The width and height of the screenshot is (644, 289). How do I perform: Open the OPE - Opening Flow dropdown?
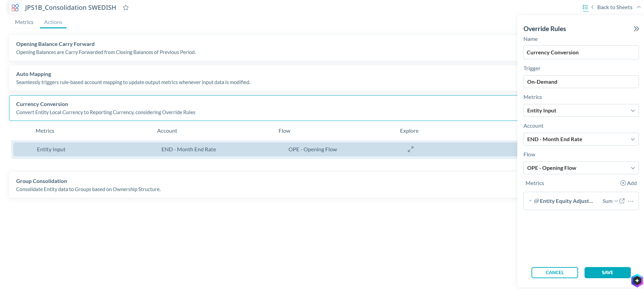(581, 168)
